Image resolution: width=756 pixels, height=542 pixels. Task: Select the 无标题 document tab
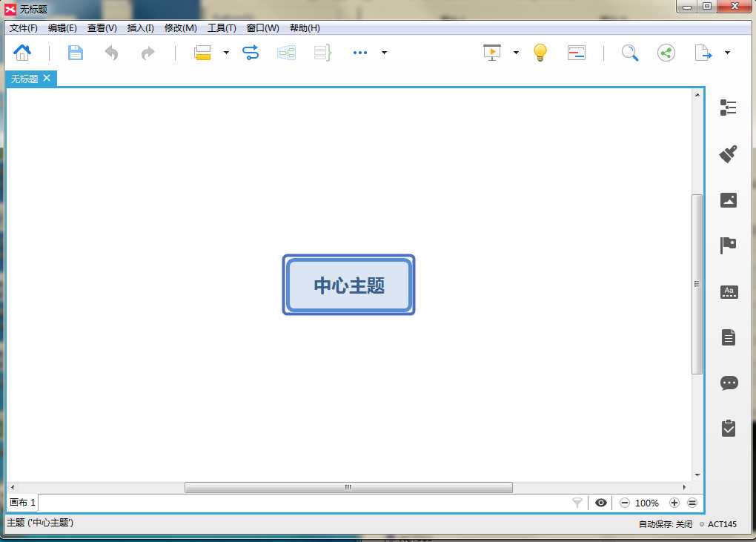[x=24, y=78]
